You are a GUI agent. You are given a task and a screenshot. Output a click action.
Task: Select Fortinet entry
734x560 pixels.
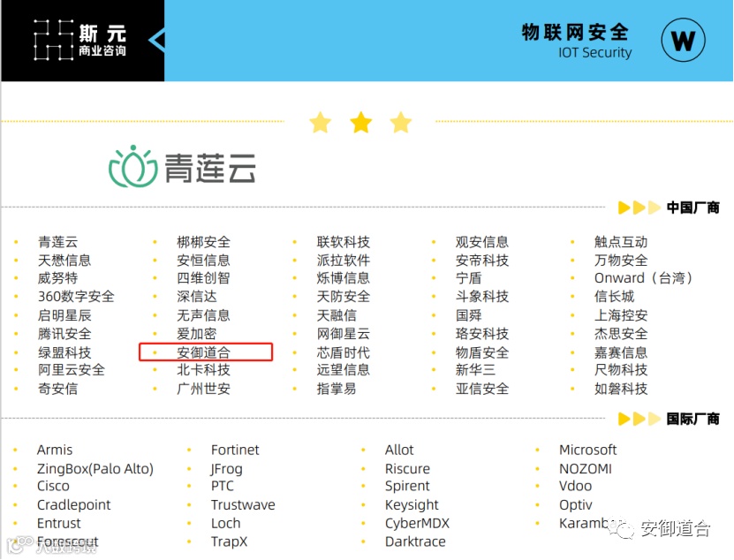pyautogui.click(x=235, y=450)
